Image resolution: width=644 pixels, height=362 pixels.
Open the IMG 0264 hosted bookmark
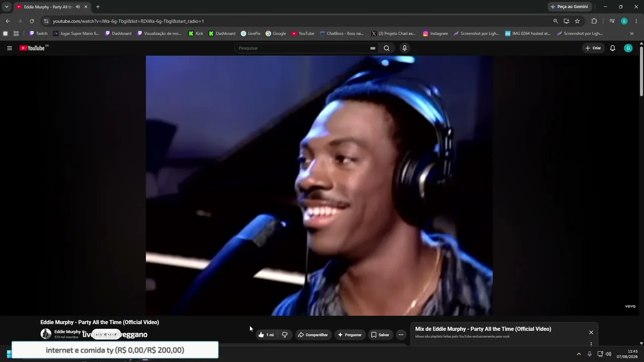pos(528,34)
